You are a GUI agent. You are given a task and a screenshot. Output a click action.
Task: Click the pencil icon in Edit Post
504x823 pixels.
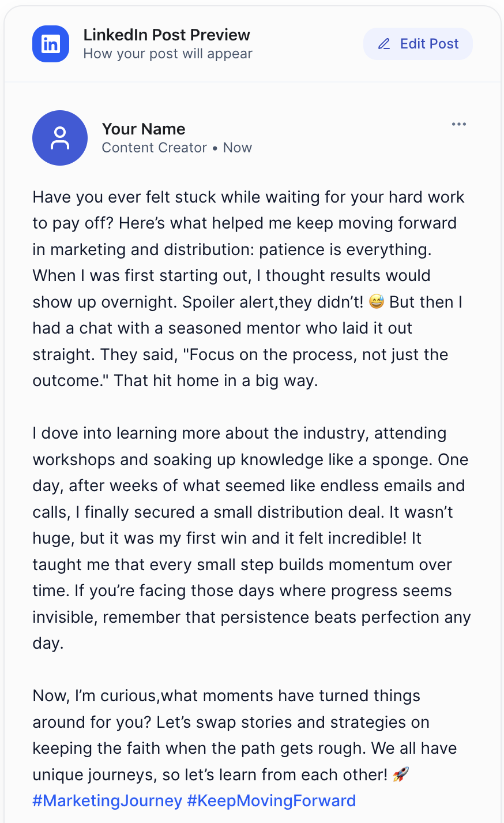(x=384, y=44)
